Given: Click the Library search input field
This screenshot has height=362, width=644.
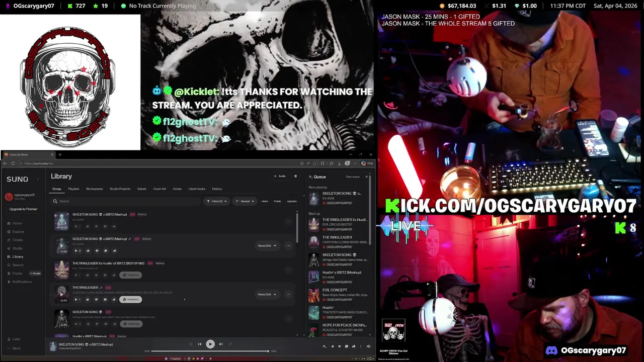Looking at the screenshot, I should (x=126, y=201).
